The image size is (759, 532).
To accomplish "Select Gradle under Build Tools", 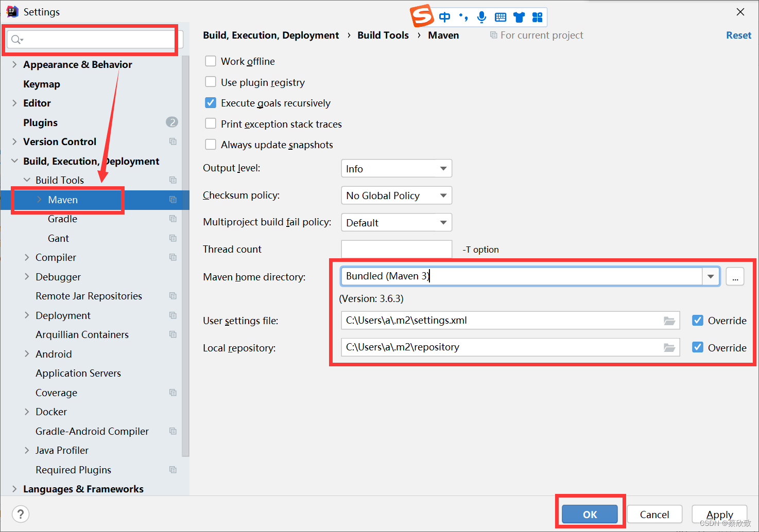I will pos(62,219).
